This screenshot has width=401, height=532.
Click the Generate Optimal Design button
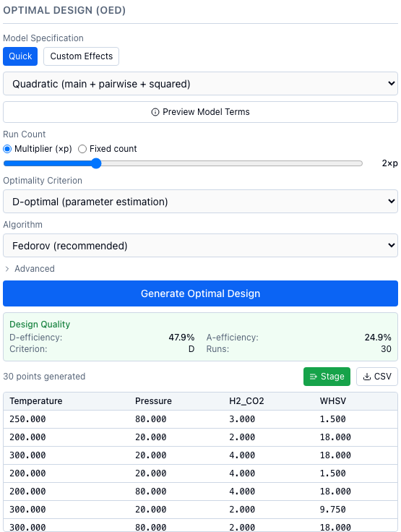(x=201, y=293)
